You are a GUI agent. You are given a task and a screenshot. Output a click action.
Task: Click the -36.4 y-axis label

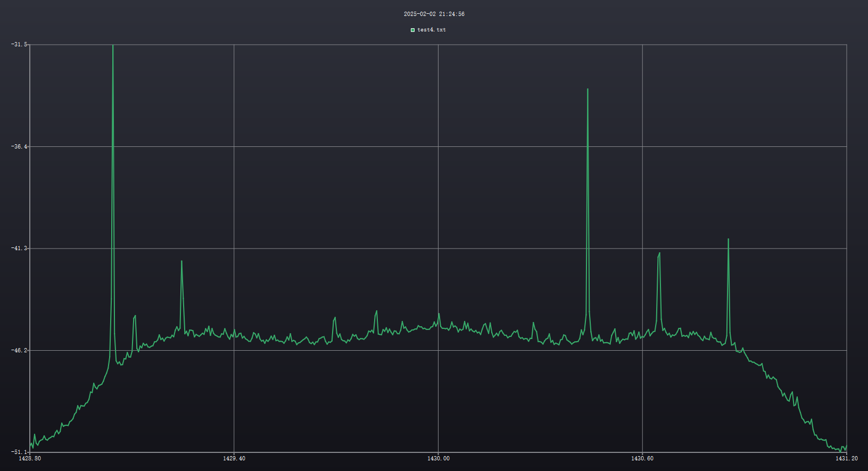(x=19, y=146)
